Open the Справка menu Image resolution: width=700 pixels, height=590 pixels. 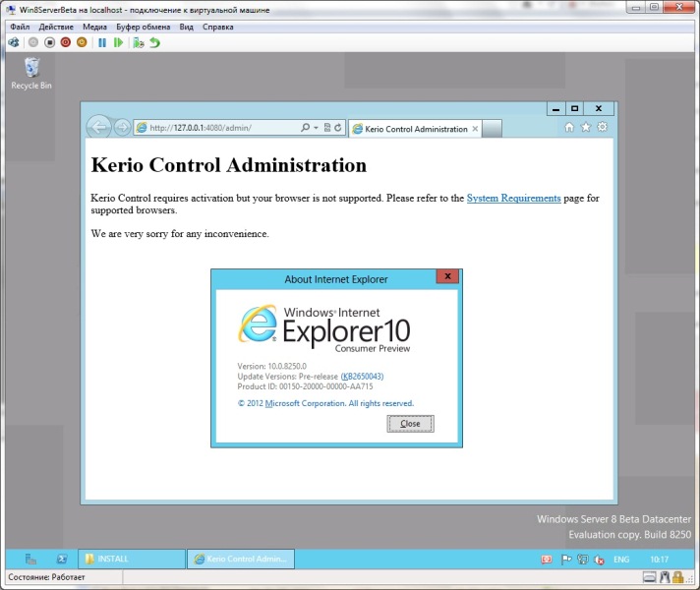click(217, 28)
